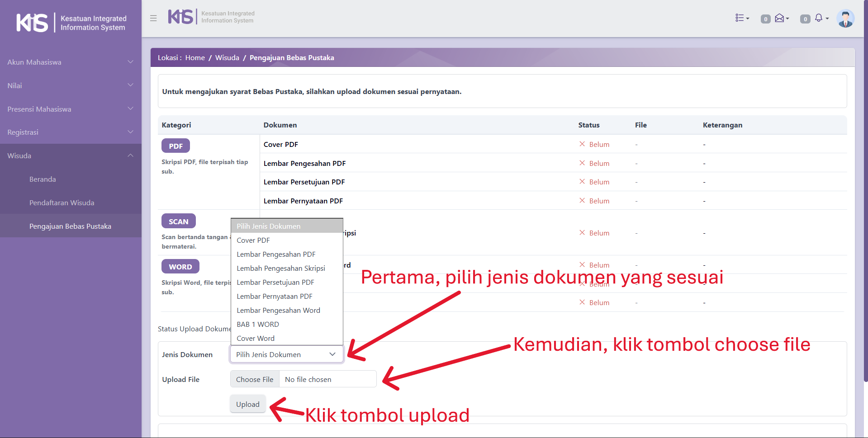Open the envelope messages icon
The width and height of the screenshot is (868, 438).
pyautogui.click(x=781, y=18)
